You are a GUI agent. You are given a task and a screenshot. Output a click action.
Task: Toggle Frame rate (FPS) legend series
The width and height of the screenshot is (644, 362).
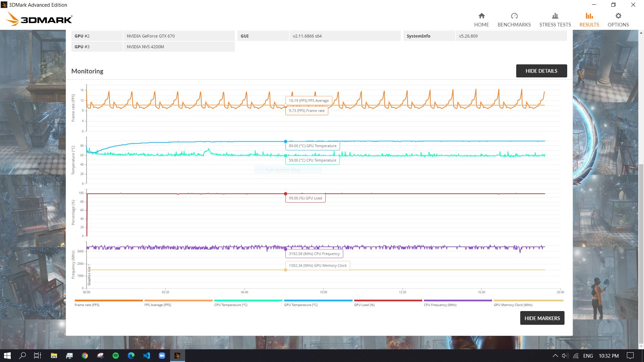tap(87, 305)
